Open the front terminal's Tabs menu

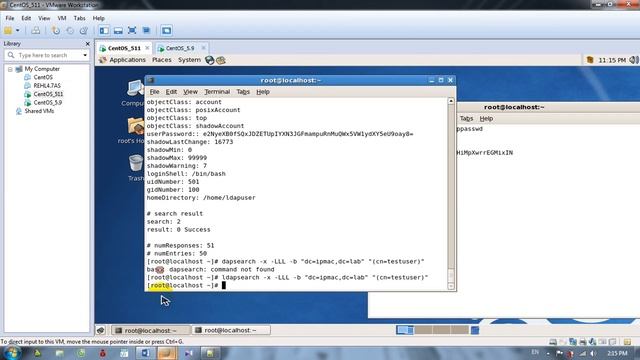pos(243,92)
